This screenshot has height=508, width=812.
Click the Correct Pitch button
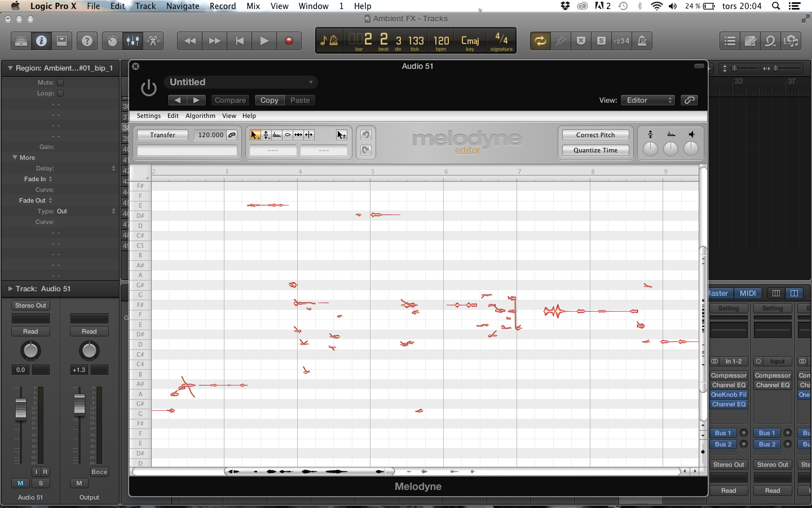[x=595, y=135]
